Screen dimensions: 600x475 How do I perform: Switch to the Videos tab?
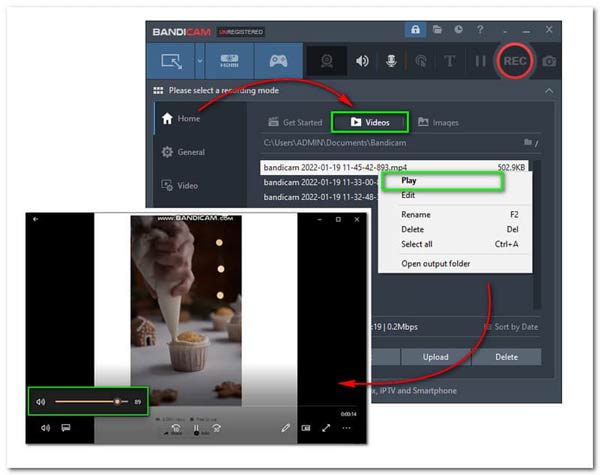click(x=370, y=122)
